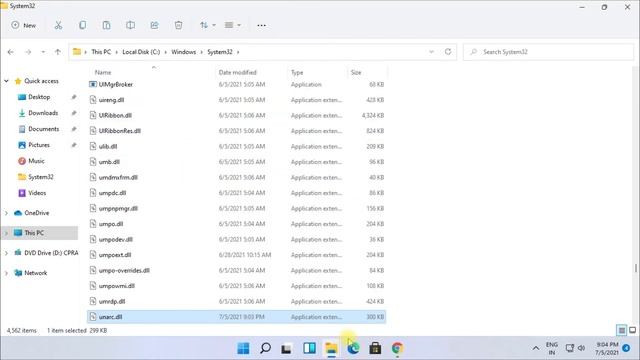This screenshot has width=640, height=360.
Task: Open Downloads in Quick access
Action: pyautogui.click(x=43, y=113)
